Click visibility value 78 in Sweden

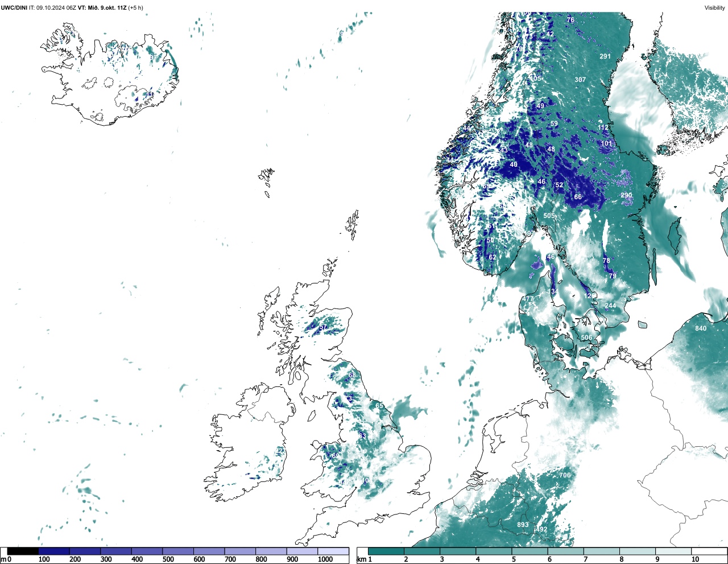(606, 261)
